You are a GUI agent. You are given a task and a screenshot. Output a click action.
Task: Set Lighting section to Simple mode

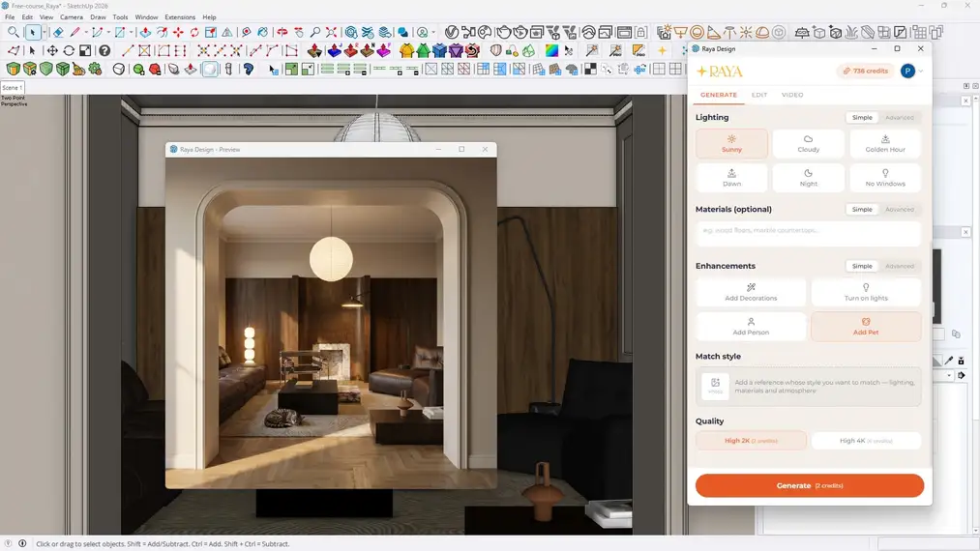pyautogui.click(x=862, y=117)
